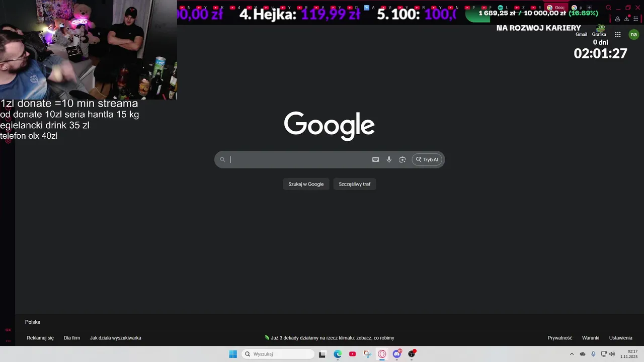Open the Snipping Tool from the taskbar
This screenshot has width=644, height=362.
[367, 354]
